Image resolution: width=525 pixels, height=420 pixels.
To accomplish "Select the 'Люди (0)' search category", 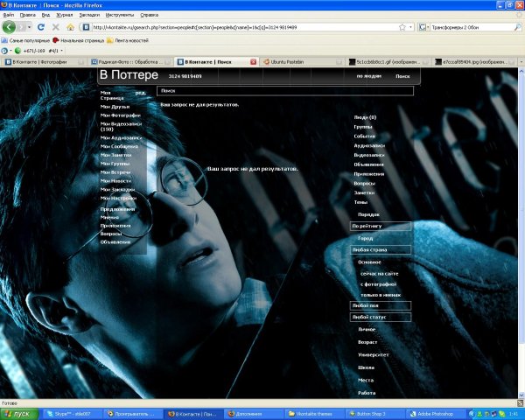I will [x=365, y=117].
